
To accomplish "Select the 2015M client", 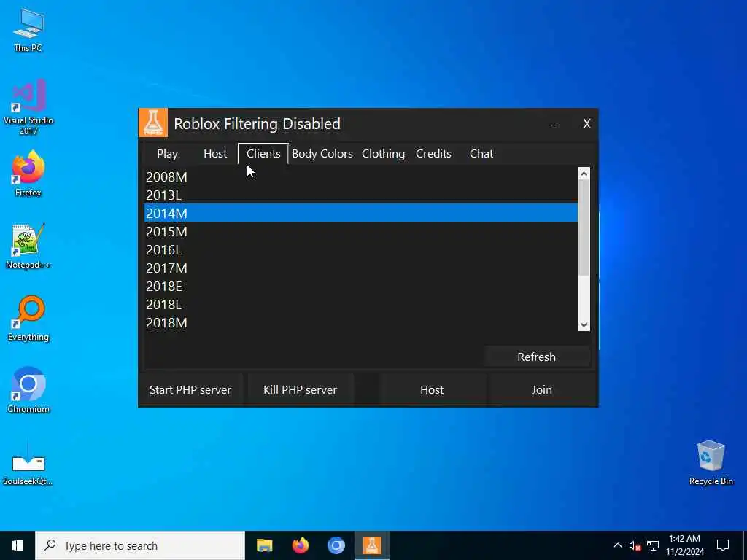I will coord(360,231).
